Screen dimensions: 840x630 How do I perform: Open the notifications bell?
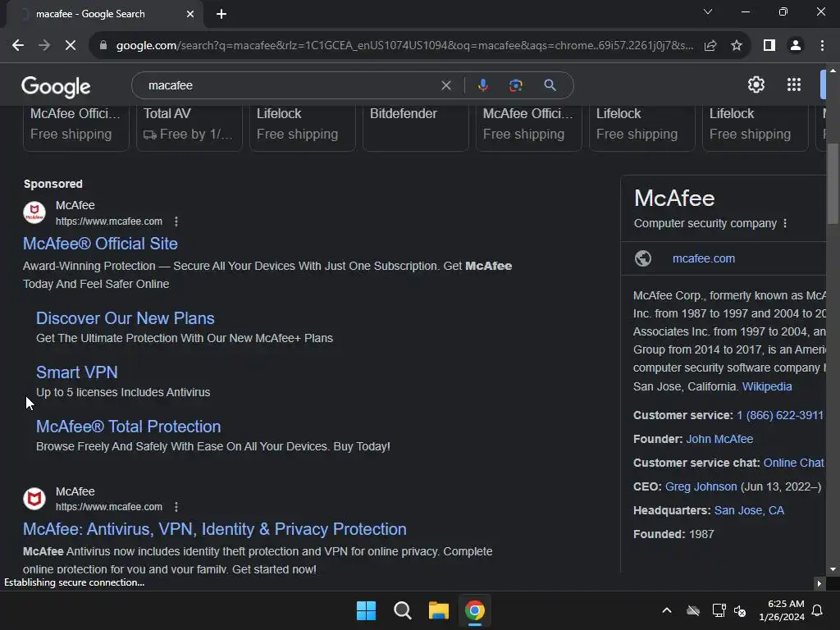[818, 610]
